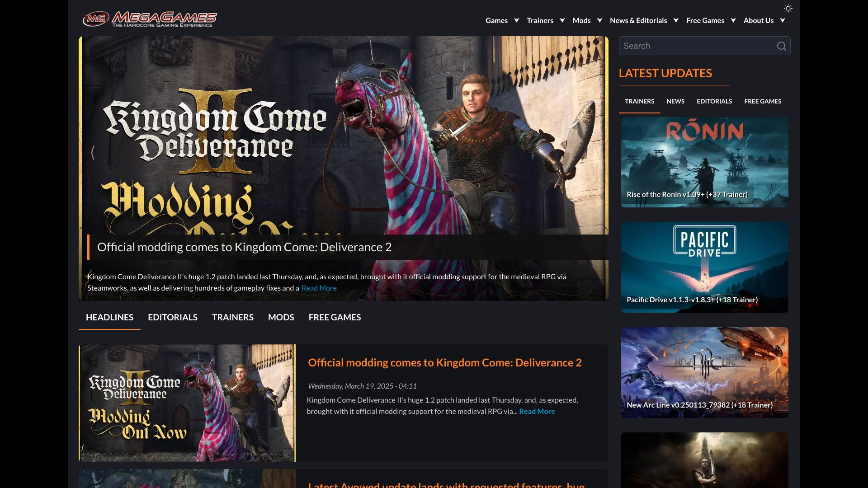Open the Rise of the Ronin trainer thumbnail
This screenshot has height=488, width=868.
click(x=704, y=162)
